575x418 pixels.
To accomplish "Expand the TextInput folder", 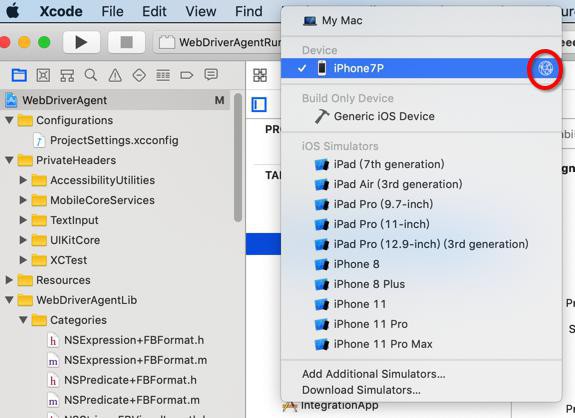I will [x=23, y=220].
